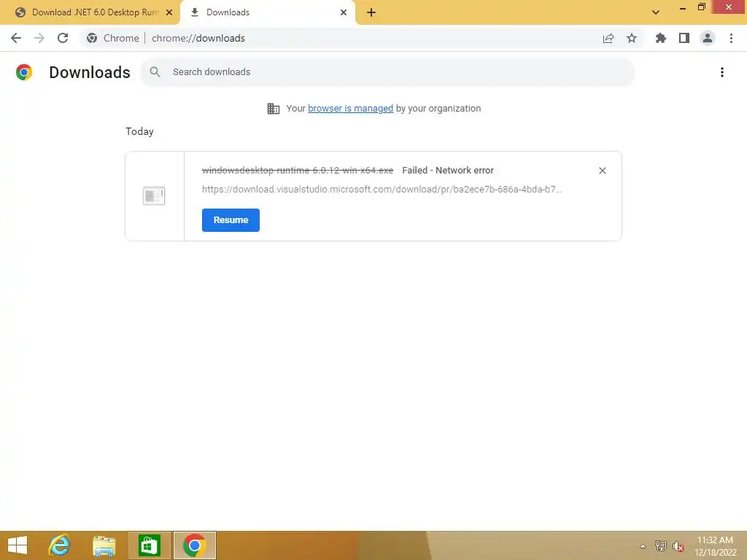Remove the failed download from the list
The image size is (747, 560).
point(602,171)
